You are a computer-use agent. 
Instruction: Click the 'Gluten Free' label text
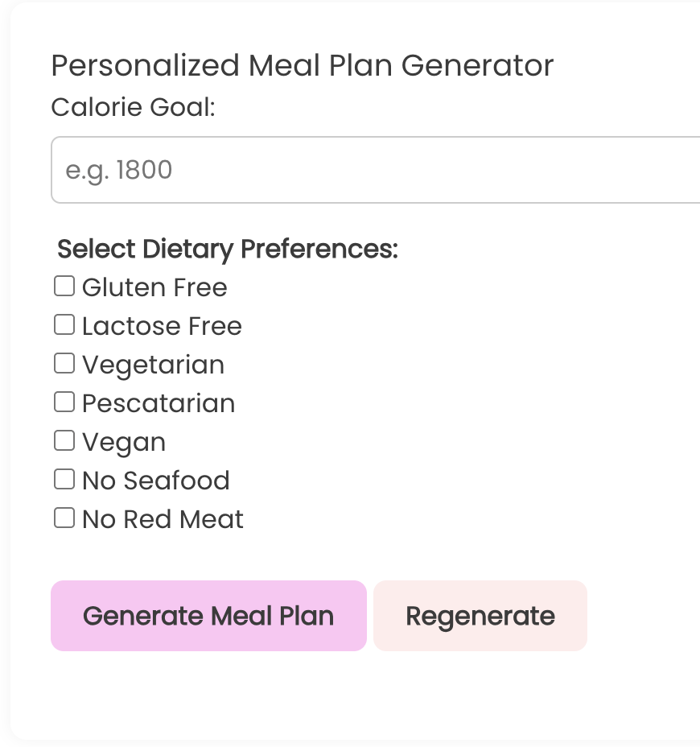point(154,287)
